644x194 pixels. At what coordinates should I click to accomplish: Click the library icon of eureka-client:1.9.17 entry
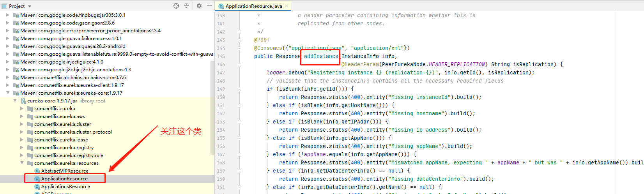pyautogui.click(x=16, y=85)
